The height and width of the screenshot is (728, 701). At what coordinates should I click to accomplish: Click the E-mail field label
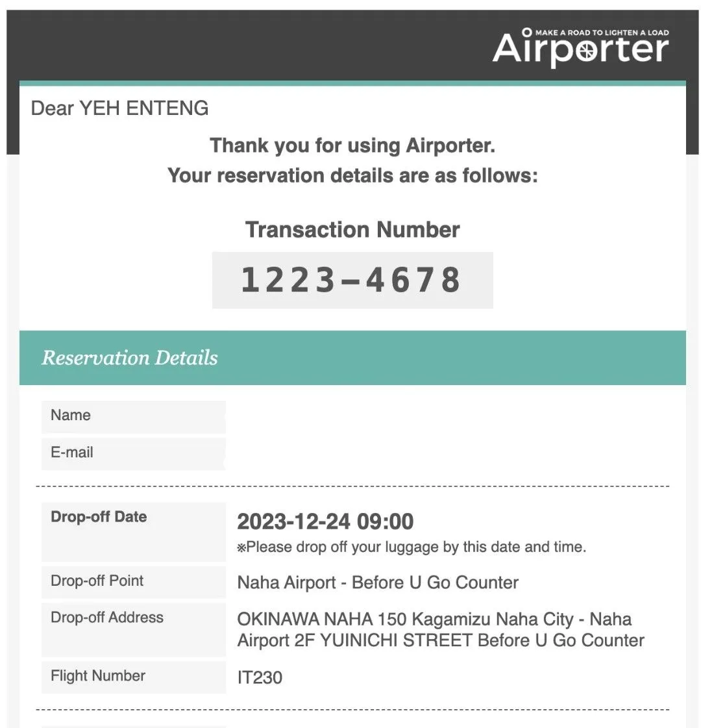(x=72, y=452)
